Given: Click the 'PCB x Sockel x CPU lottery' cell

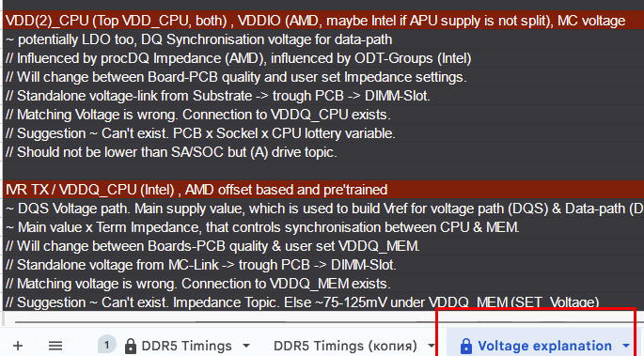Looking at the screenshot, I should tap(323, 133).
